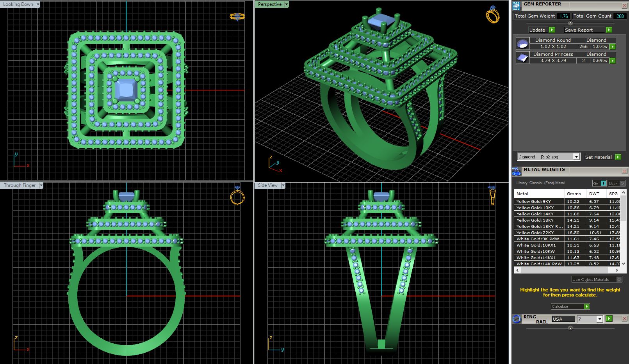
Task: Open the ring size 7 dropdown
Action: [x=600, y=319]
